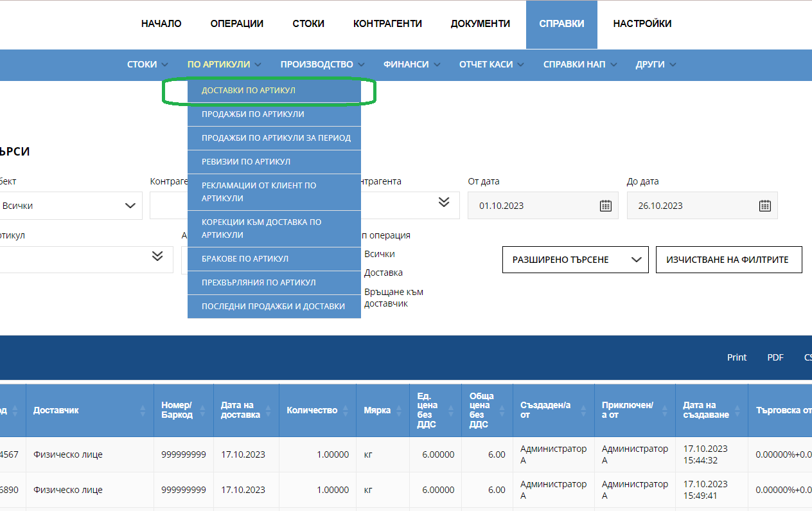
Task: Select БРАКОВЕ ПО АРТИКУЛ menu entry
Action: point(274,259)
